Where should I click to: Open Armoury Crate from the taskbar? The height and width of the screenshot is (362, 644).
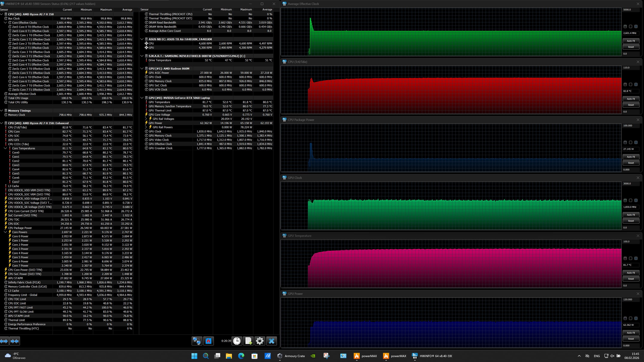pos(291,356)
